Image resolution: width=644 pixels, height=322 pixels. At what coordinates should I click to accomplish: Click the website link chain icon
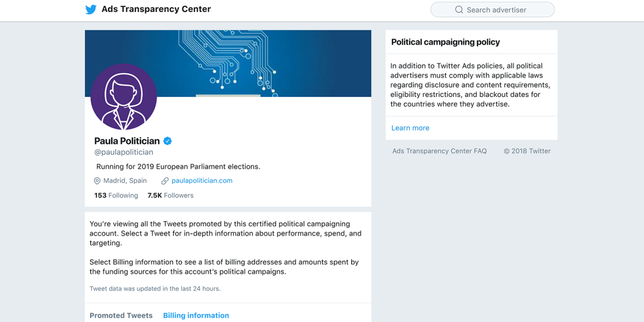(165, 181)
